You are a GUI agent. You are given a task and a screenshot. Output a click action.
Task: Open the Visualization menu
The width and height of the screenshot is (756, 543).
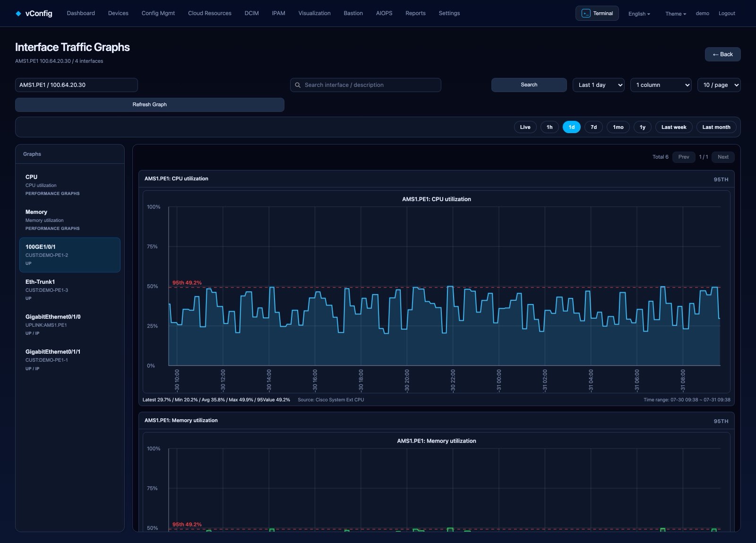tap(314, 13)
